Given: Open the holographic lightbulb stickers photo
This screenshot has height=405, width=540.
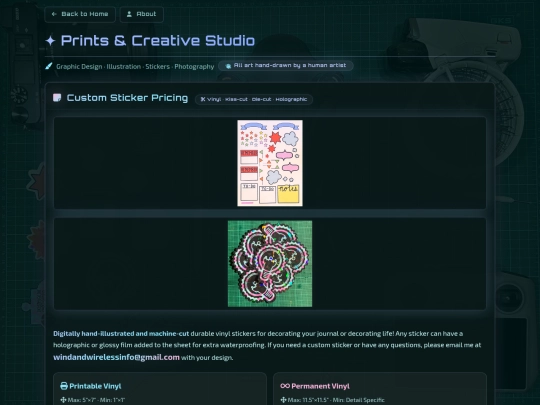Looking at the screenshot, I should click(270, 264).
